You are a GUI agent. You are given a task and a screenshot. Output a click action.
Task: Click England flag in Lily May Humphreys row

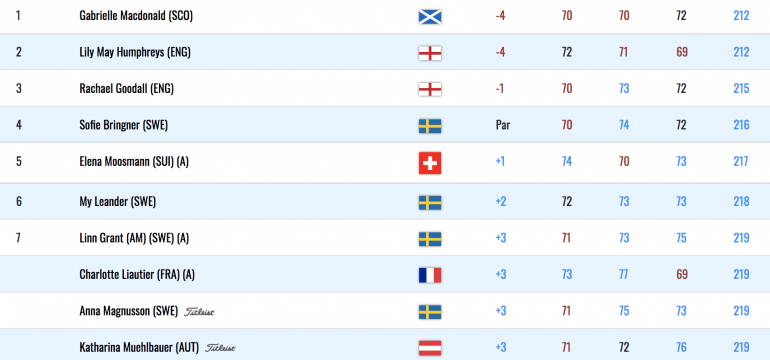(430, 53)
